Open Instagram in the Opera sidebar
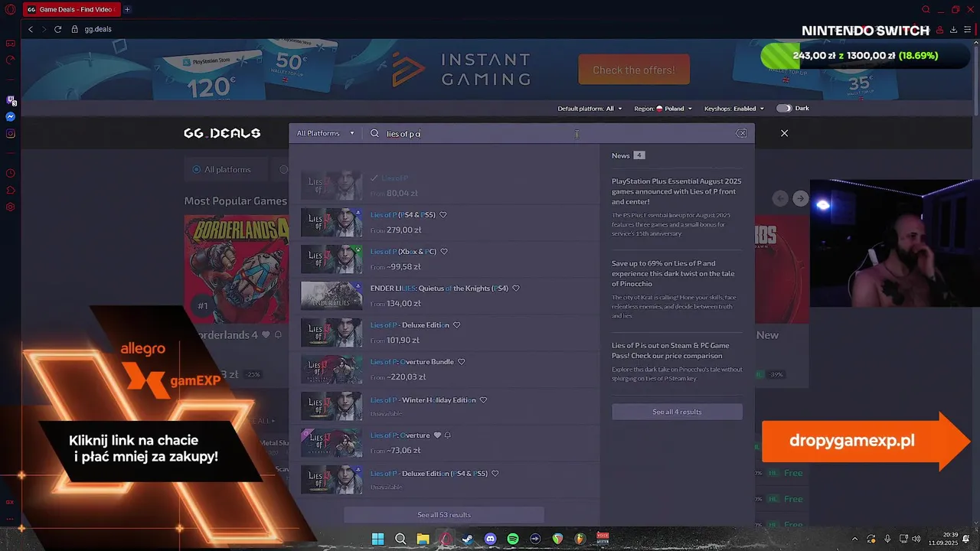980x551 pixels. tap(11, 134)
